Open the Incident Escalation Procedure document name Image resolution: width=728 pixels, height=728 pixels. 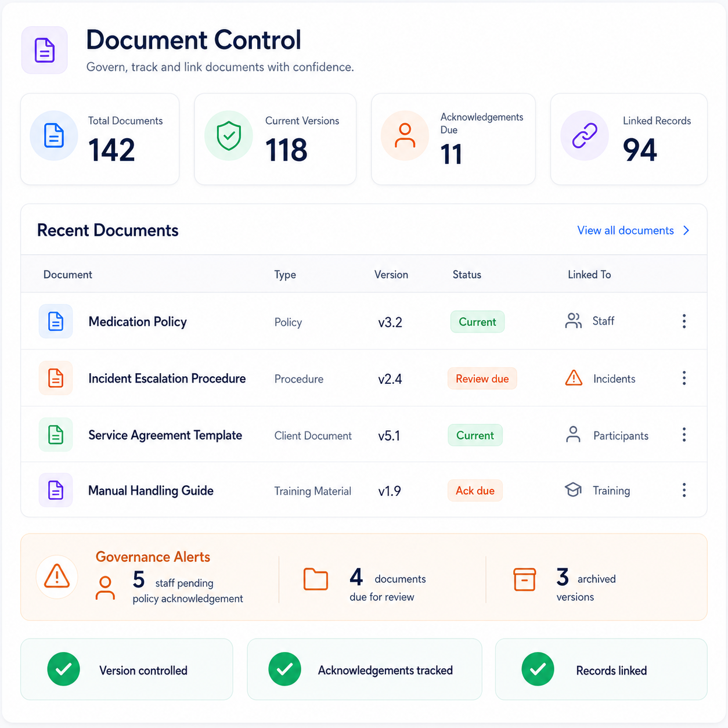[x=167, y=379]
